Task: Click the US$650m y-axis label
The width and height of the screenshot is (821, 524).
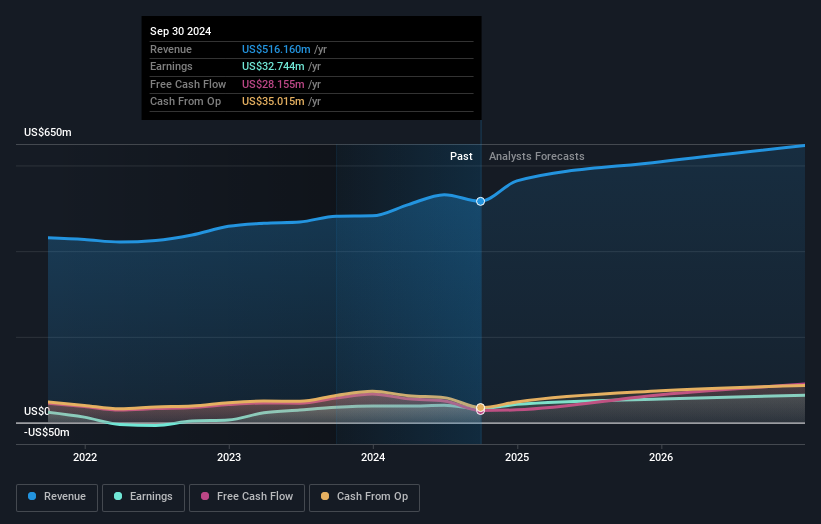Action: coord(48,132)
